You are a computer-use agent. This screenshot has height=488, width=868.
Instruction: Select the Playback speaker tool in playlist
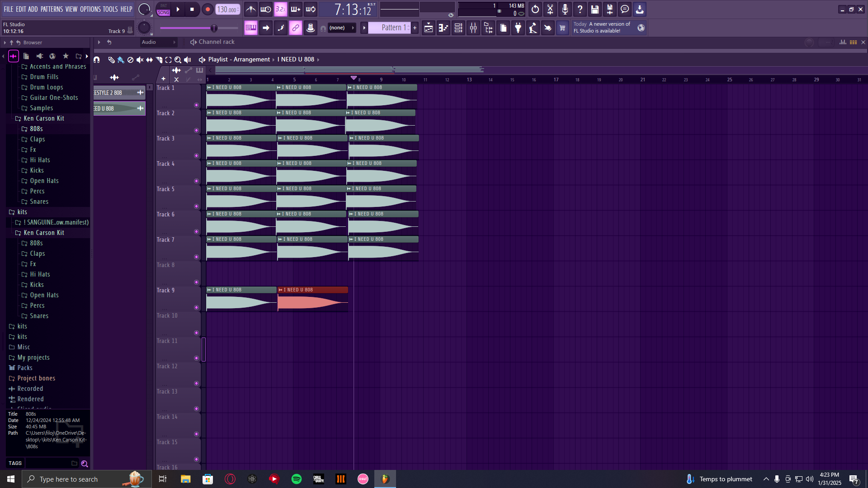click(187, 60)
